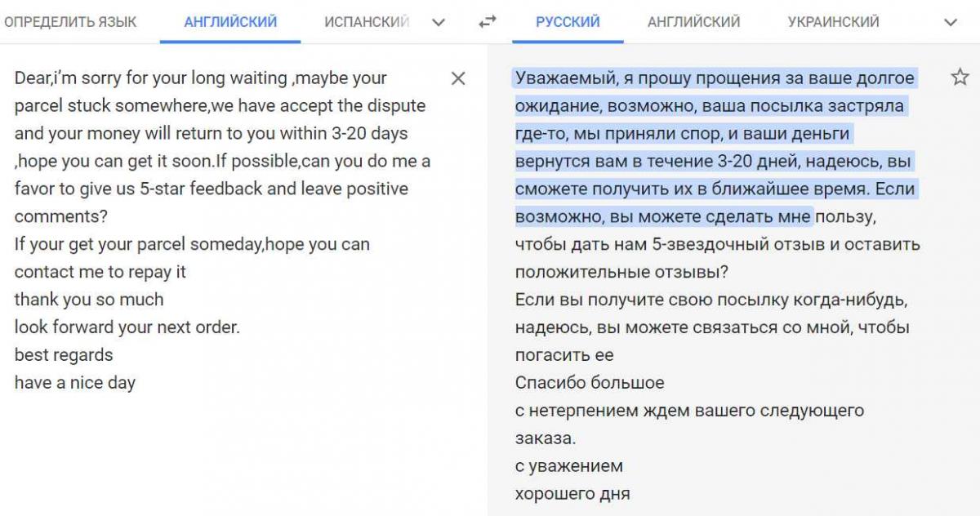Click the 'look forward your next order.' line
The height and width of the screenshot is (516, 980).
coord(127,327)
